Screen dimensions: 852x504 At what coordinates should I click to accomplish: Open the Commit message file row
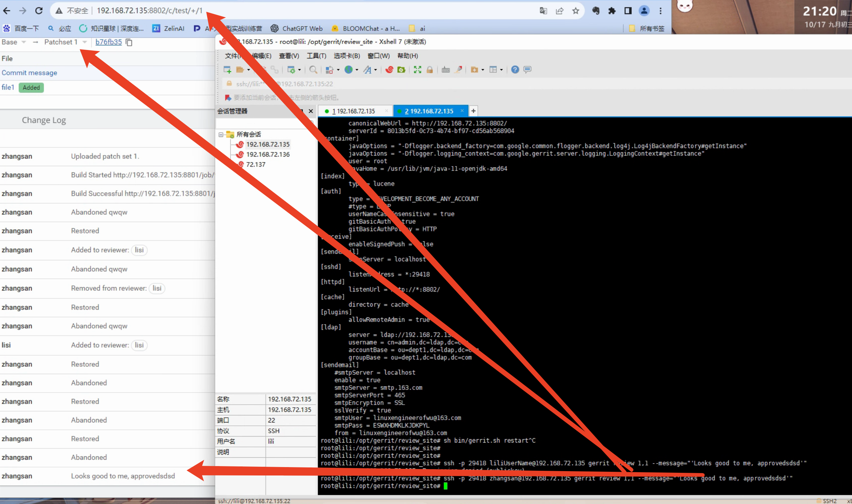[107, 73]
